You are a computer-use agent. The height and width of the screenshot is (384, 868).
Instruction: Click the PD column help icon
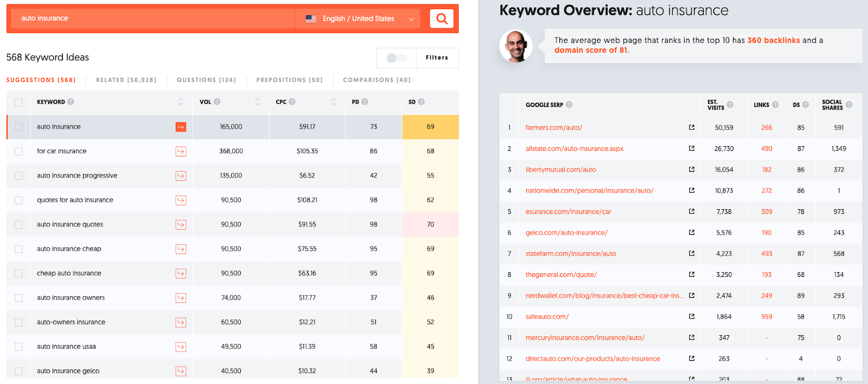point(365,102)
